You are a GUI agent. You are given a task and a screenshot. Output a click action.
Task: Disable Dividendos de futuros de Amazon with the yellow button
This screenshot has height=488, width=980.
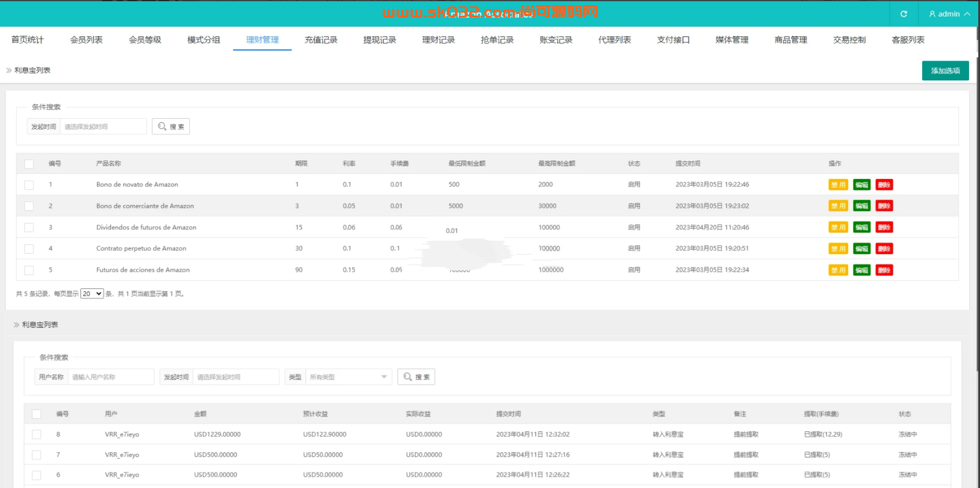(x=838, y=228)
